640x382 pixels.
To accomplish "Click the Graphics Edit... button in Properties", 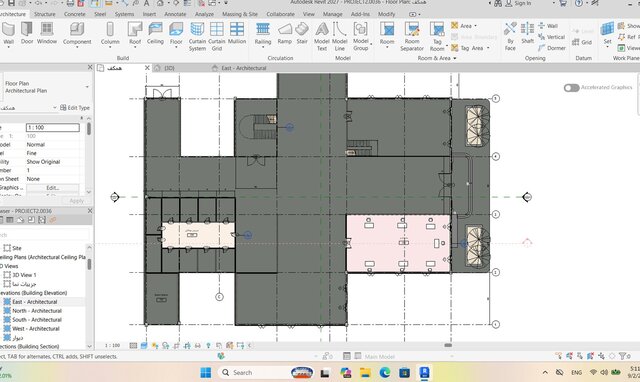I will click(x=52, y=188).
